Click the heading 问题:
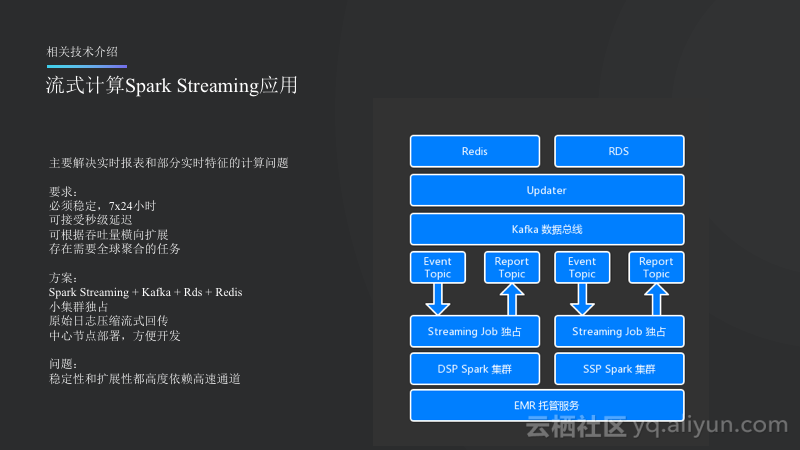The height and width of the screenshot is (450, 800). coord(63,364)
